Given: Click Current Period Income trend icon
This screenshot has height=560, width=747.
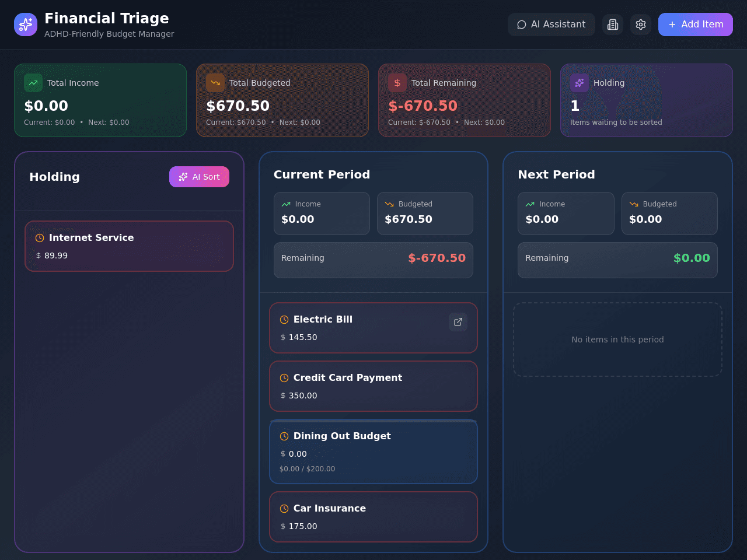Looking at the screenshot, I should 286,204.
